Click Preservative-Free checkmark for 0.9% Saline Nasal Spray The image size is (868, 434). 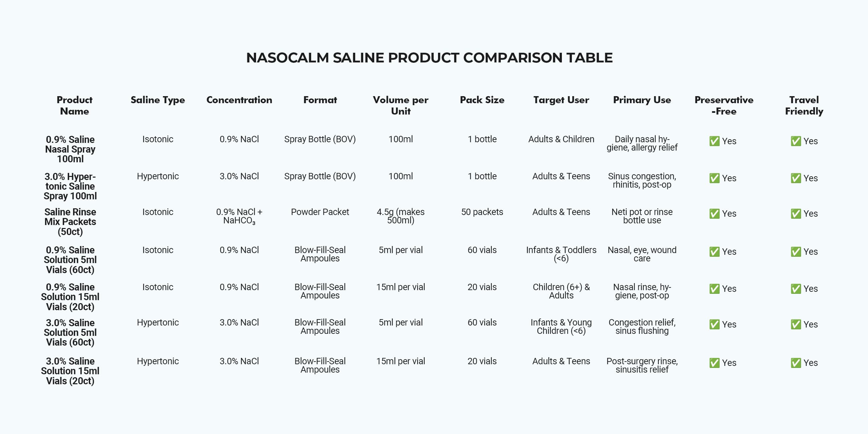click(714, 141)
